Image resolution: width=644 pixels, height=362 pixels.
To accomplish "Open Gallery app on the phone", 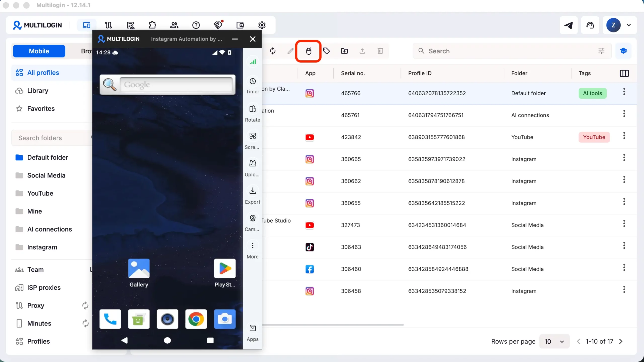I will tap(139, 273).
